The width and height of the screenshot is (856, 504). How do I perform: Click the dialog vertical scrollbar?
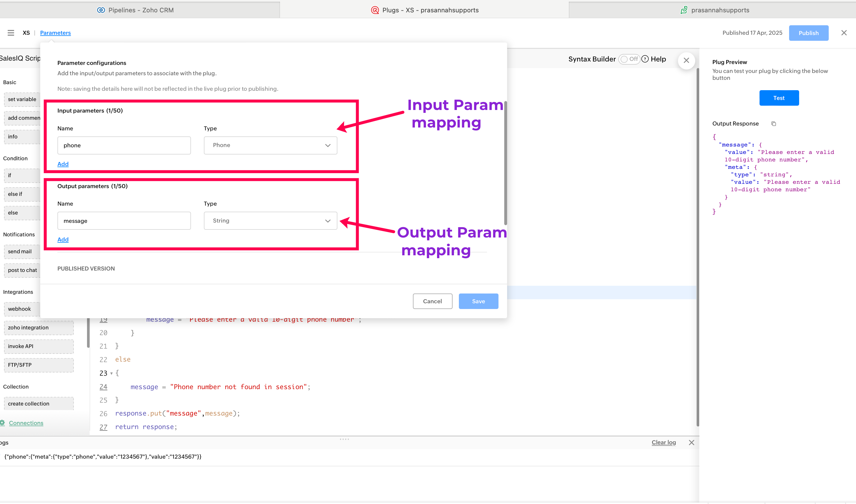(x=505, y=163)
